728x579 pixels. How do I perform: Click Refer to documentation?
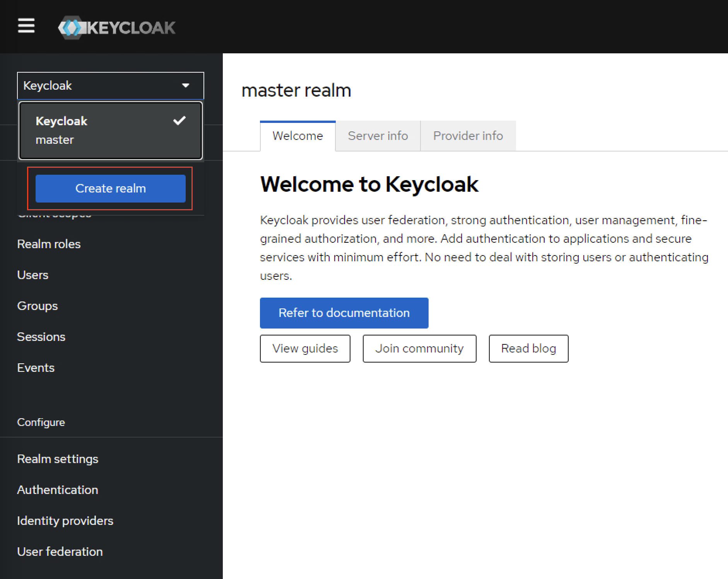pyautogui.click(x=344, y=313)
